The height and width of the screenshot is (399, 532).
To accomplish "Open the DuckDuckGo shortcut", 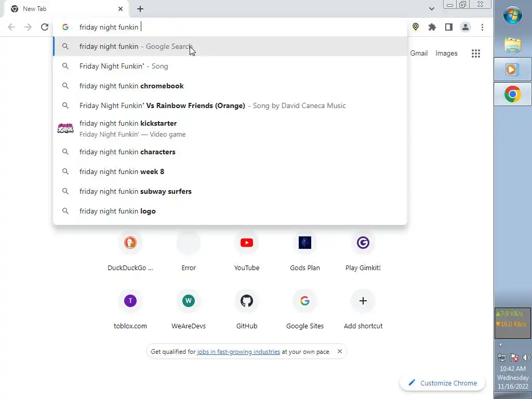I will [130, 251].
